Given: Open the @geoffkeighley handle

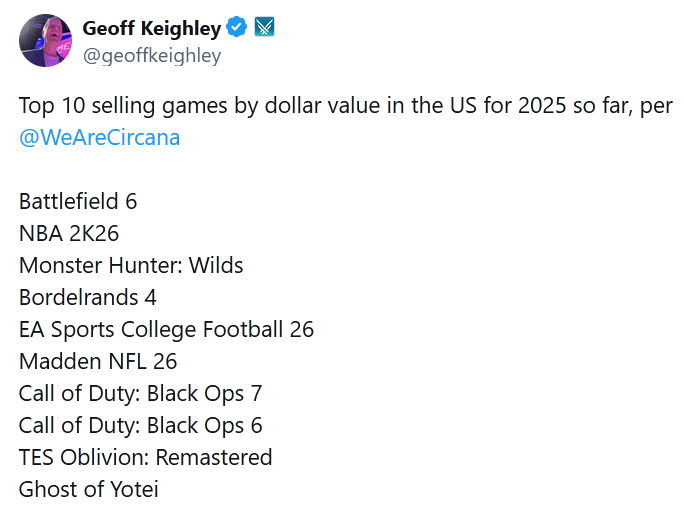Looking at the screenshot, I should [x=152, y=55].
